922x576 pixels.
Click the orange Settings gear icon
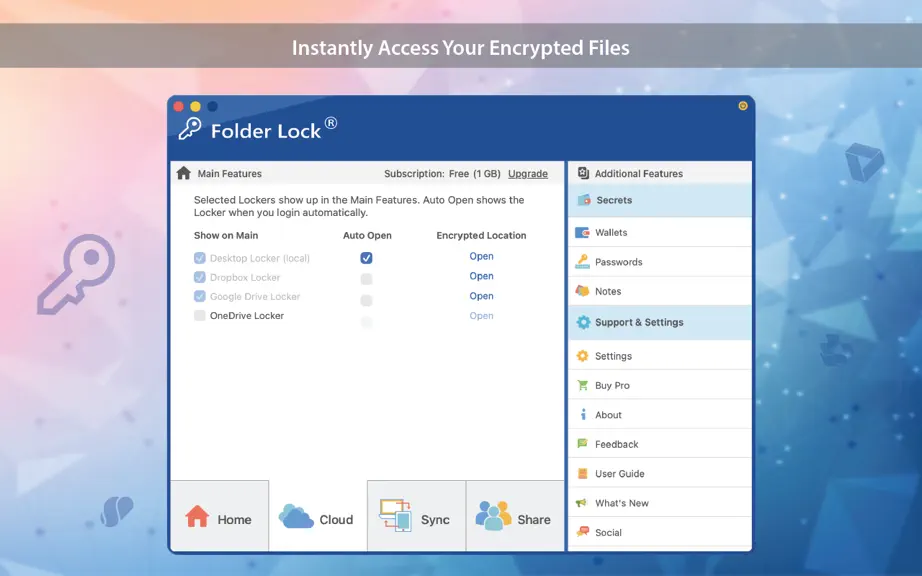coord(582,356)
